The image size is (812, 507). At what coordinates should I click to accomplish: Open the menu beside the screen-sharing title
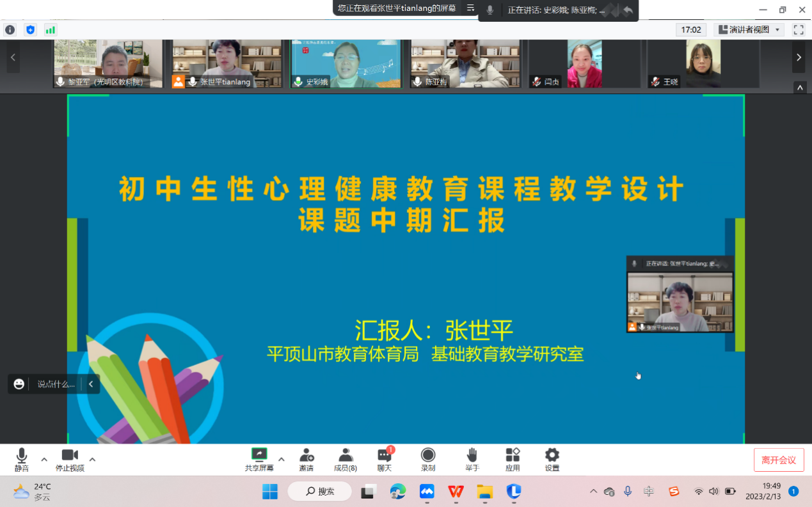470,10
